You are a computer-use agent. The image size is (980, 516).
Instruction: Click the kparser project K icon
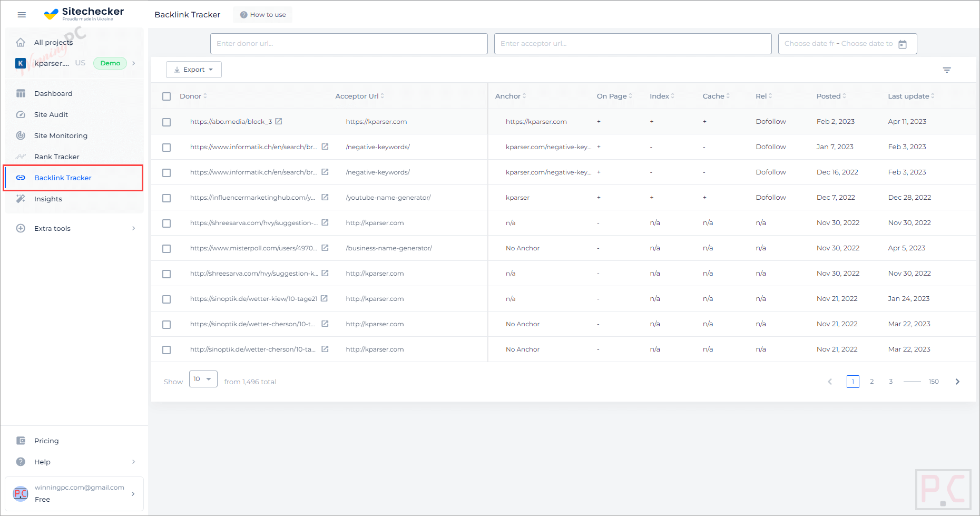(21, 63)
